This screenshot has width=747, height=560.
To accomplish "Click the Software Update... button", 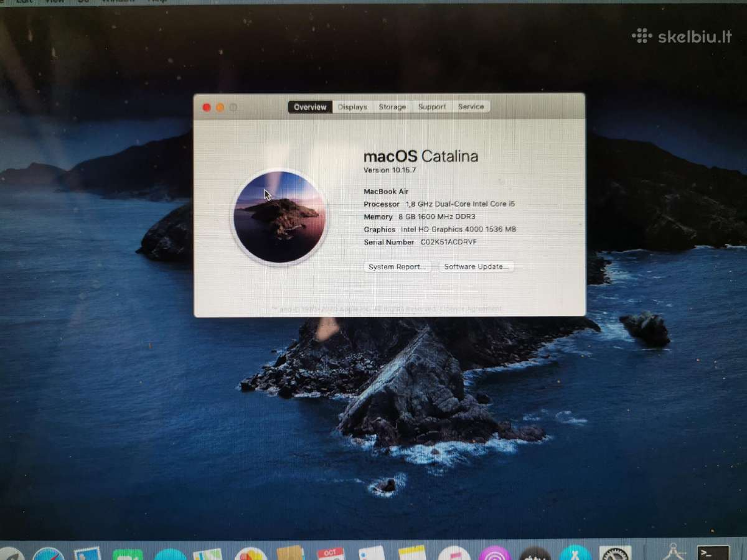I will click(x=476, y=266).
